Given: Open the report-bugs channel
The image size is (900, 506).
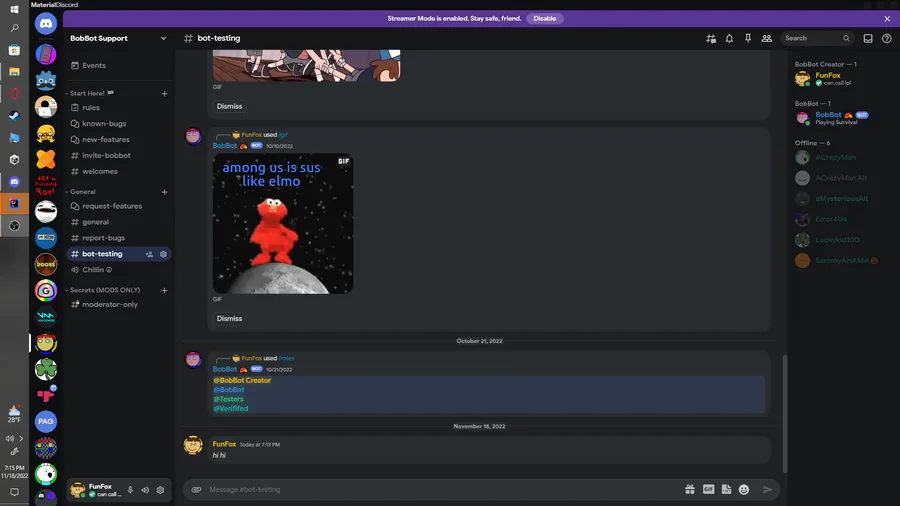Looking at the screenshot, I should [119, 238].
